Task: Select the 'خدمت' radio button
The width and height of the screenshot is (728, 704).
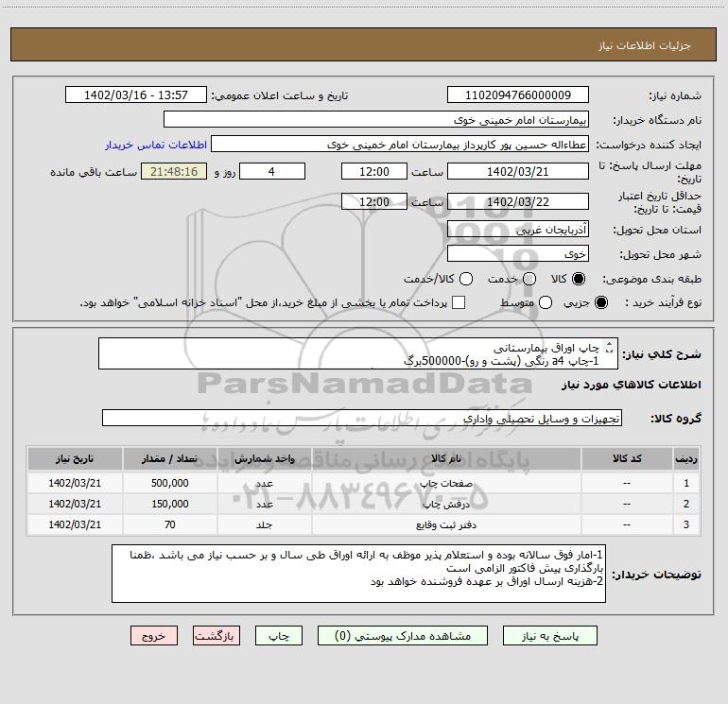Action: pos(529,279)
